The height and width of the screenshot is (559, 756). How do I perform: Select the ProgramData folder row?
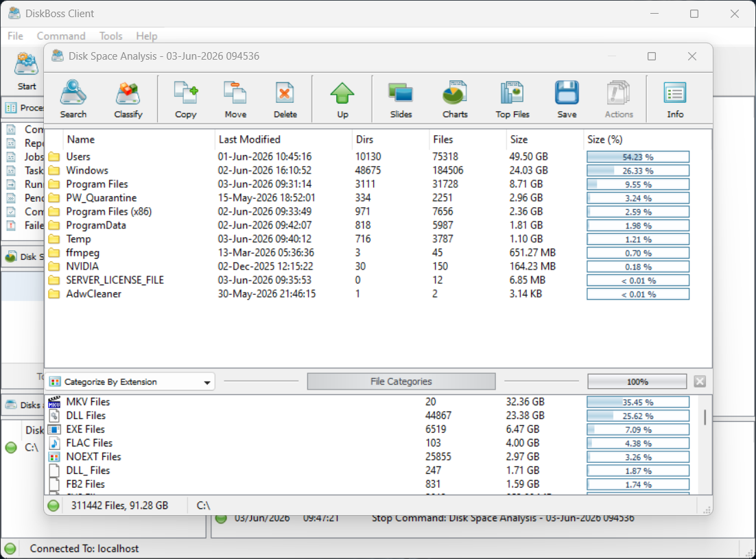[x=369, y=226]
